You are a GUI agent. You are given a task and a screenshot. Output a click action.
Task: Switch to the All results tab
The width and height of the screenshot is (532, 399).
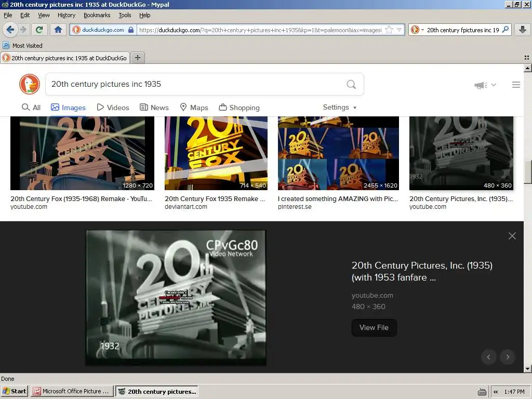31,108
